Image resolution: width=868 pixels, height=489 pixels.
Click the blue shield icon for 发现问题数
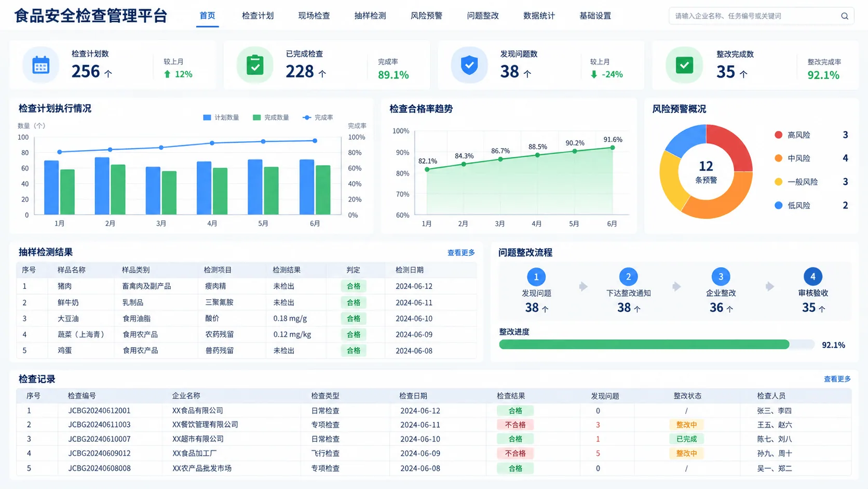(x=469, y=65)
